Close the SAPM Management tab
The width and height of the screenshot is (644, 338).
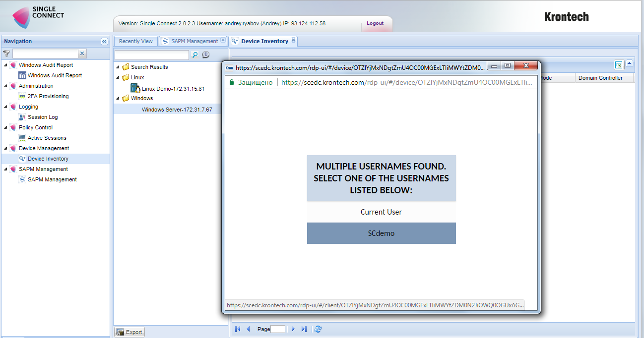click(223, 41)
